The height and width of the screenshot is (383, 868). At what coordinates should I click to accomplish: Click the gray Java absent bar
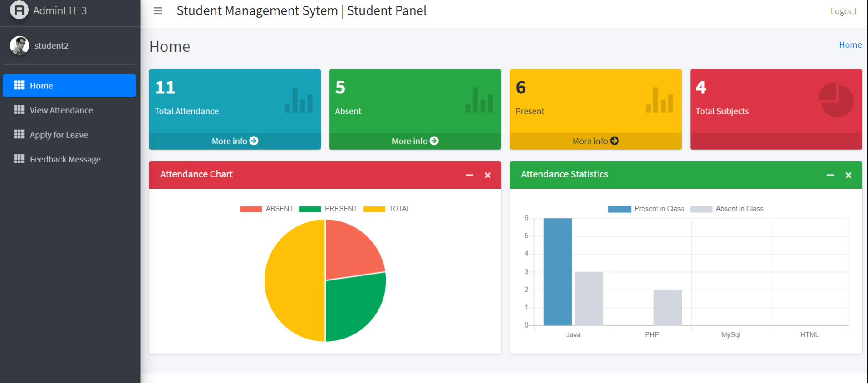[x=589, y=299]
